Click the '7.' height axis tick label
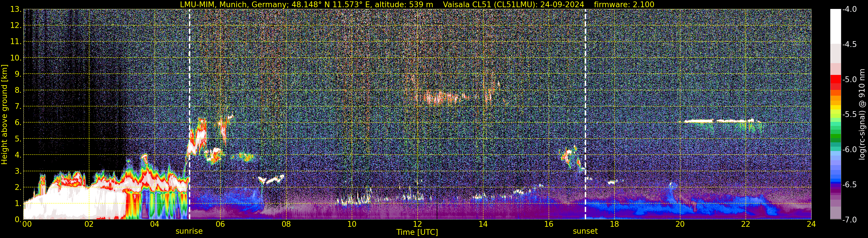The height and width of the screenshot is (238, 868). (x=18, y=106)
